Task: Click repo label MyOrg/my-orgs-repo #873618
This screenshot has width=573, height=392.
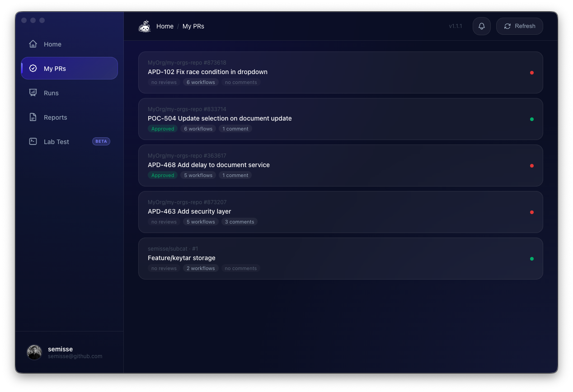Action: (x=187, y=63)
